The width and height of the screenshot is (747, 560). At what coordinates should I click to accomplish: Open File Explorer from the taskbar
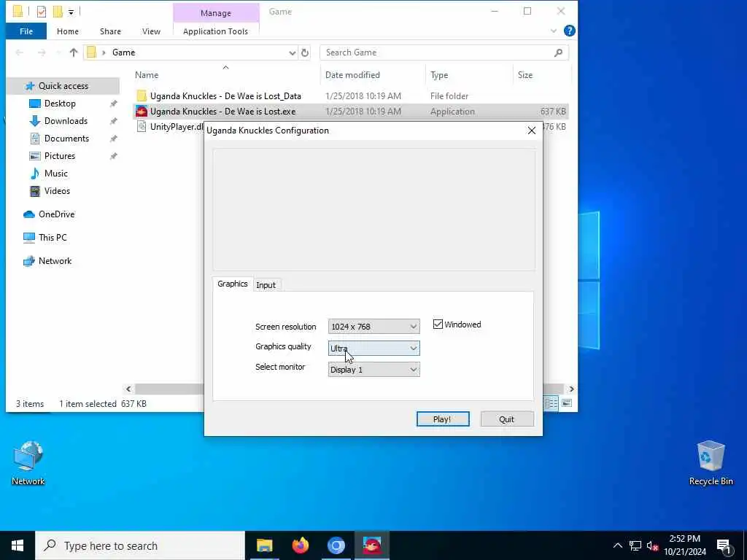pos(264,545)
